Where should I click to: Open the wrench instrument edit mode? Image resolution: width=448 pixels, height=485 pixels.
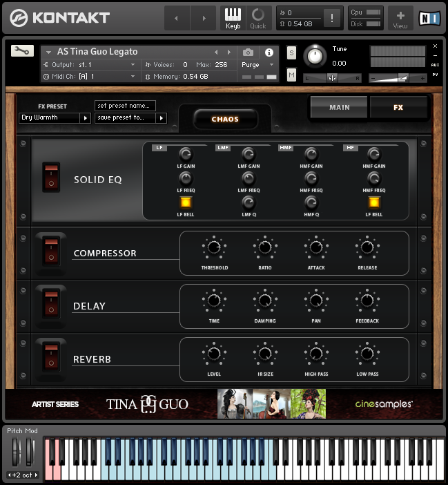(22, 50)
